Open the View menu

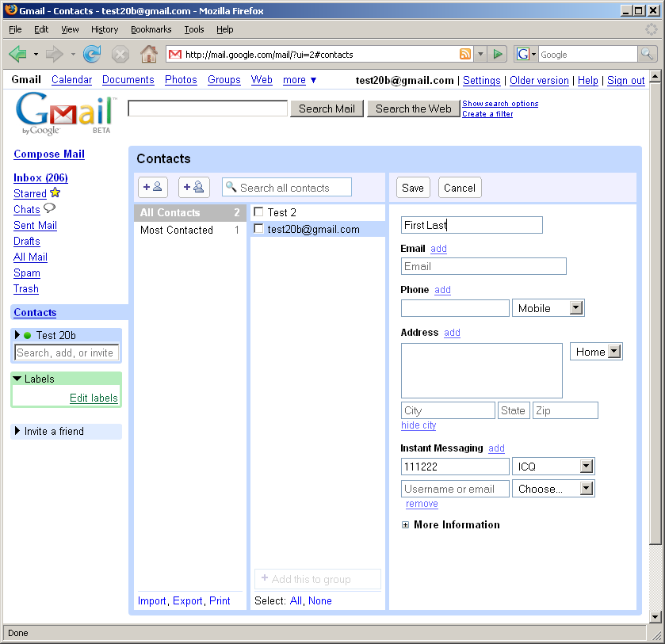tap(70, 29)
